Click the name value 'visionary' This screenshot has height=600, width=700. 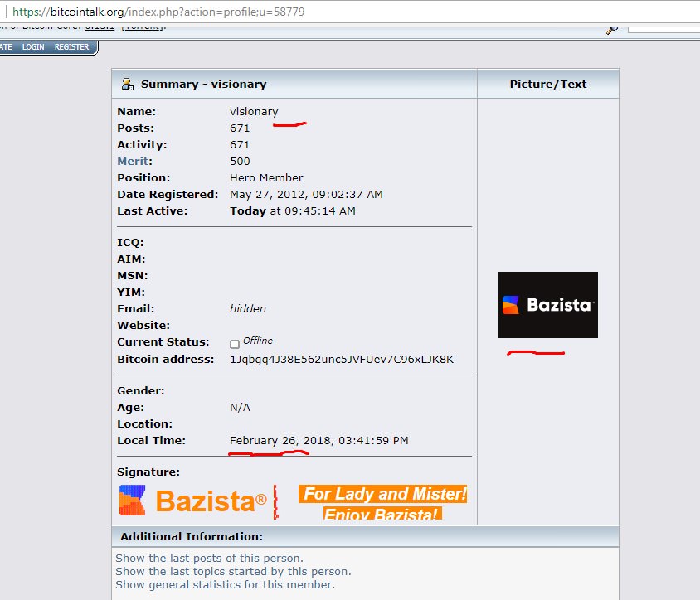pos(254,112)
